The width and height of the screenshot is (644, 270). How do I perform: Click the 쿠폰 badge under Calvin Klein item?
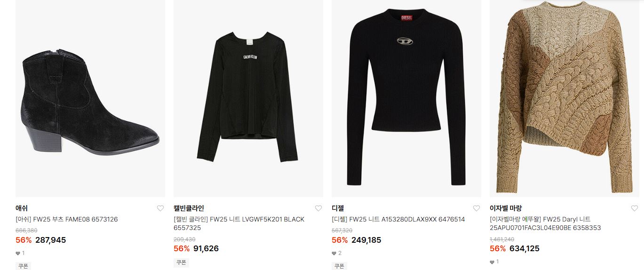[x=181, y=262]
